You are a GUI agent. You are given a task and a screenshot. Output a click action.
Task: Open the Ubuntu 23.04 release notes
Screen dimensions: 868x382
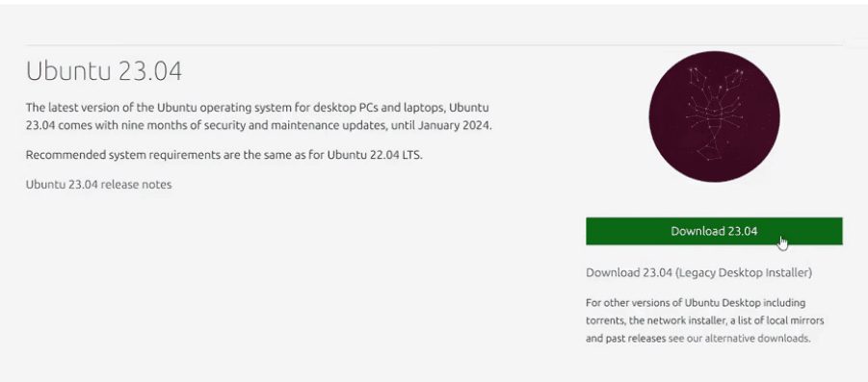pos(98,185)
